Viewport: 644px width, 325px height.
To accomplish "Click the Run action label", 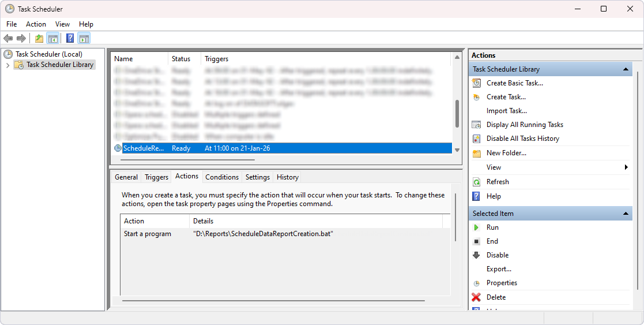I will coord(492,227).
